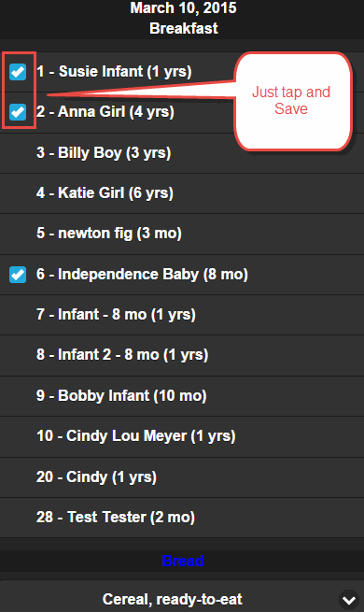
Task: Tap child number 20 Cindy
Action: [182, 477]
